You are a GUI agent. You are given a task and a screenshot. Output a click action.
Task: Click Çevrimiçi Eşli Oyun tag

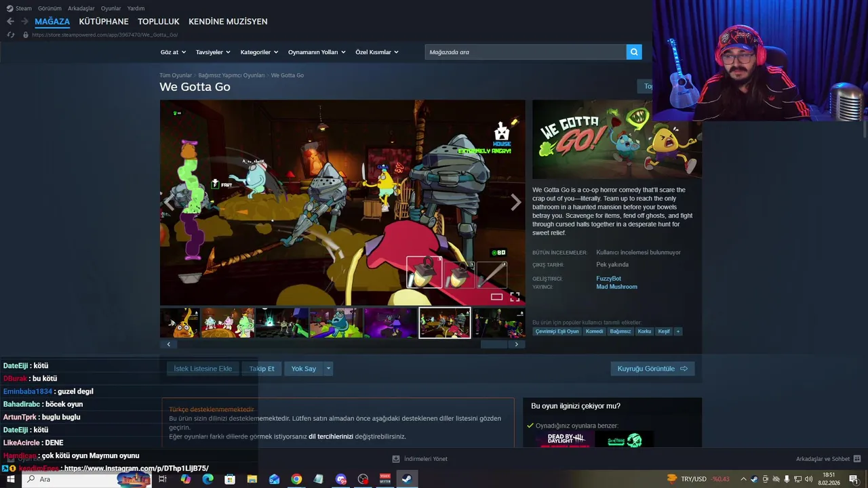click(557, 331)
